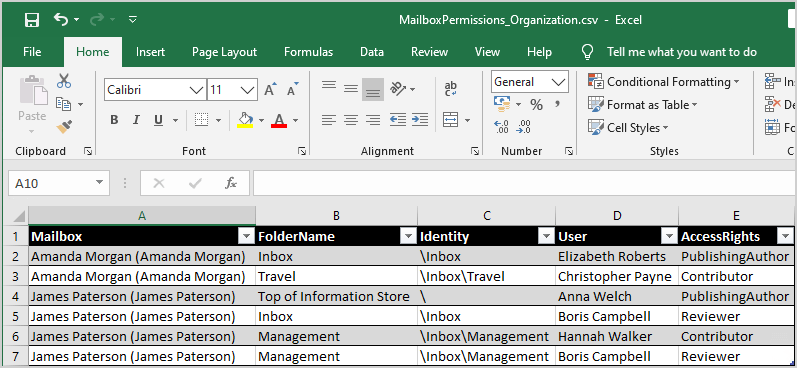
Task: Copy selection with the Copy icon
Action: pyautogui.click(x=64, y=104)
